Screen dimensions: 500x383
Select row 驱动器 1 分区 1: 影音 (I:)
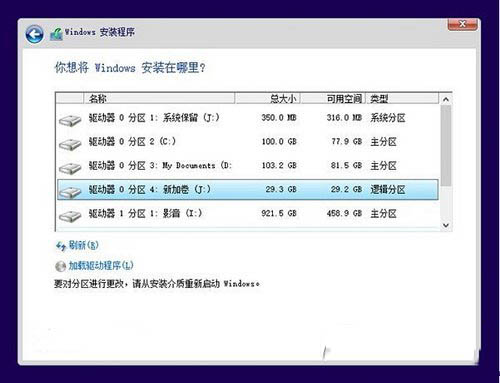coord(248,214)
